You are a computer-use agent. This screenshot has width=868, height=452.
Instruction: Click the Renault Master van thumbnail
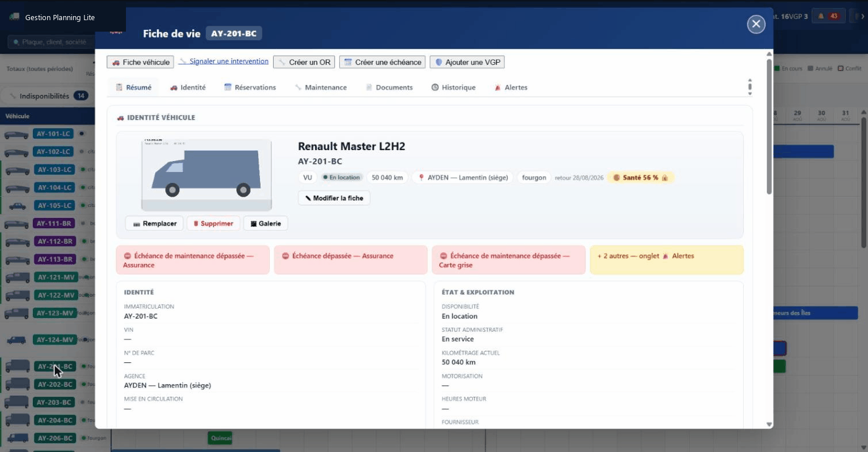[x=206, y=175]
